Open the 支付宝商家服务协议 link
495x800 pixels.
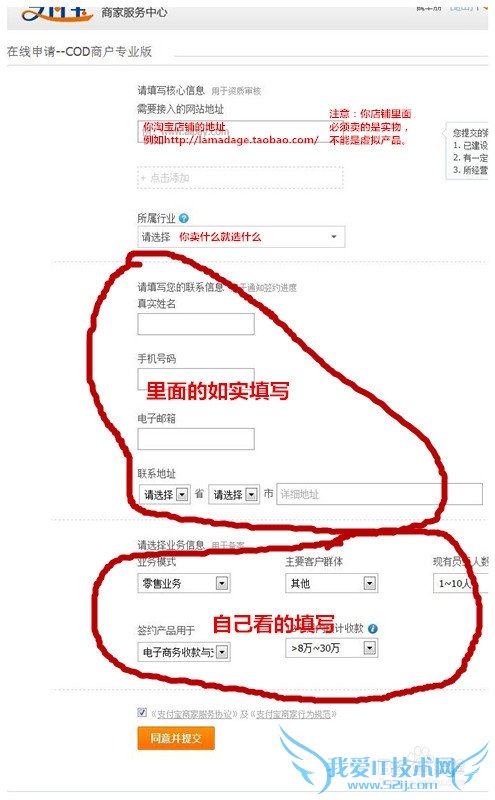[x=195, y=714]
